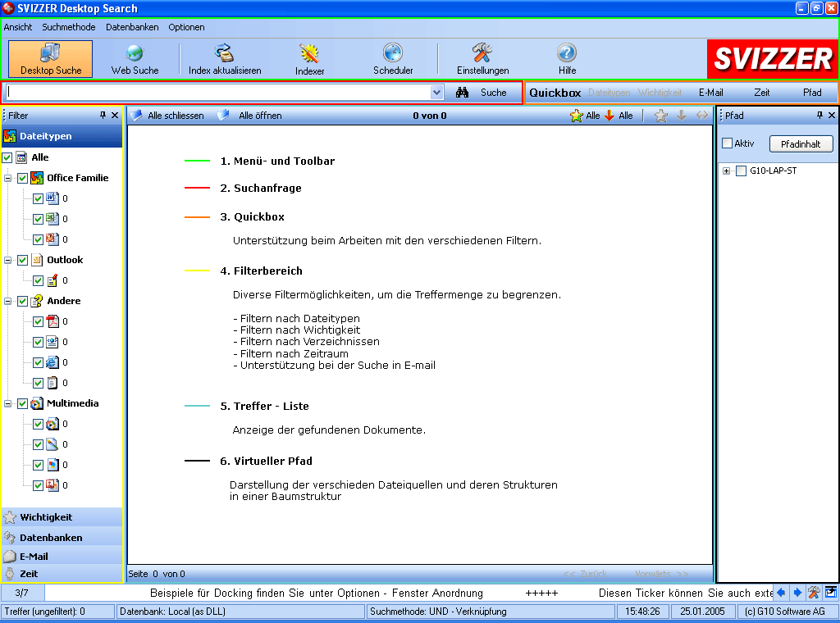This screenshot has height=623, width=840.
Task: Open ticker settings tools icon
Action: coord(814,593)
